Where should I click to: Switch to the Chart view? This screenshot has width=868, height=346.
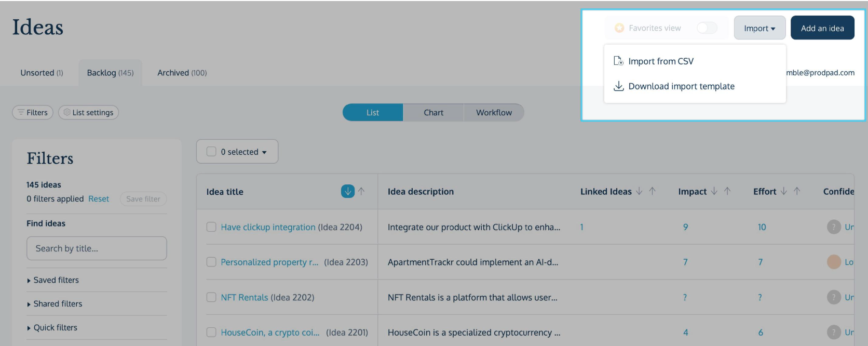click(x=433, y=113)
